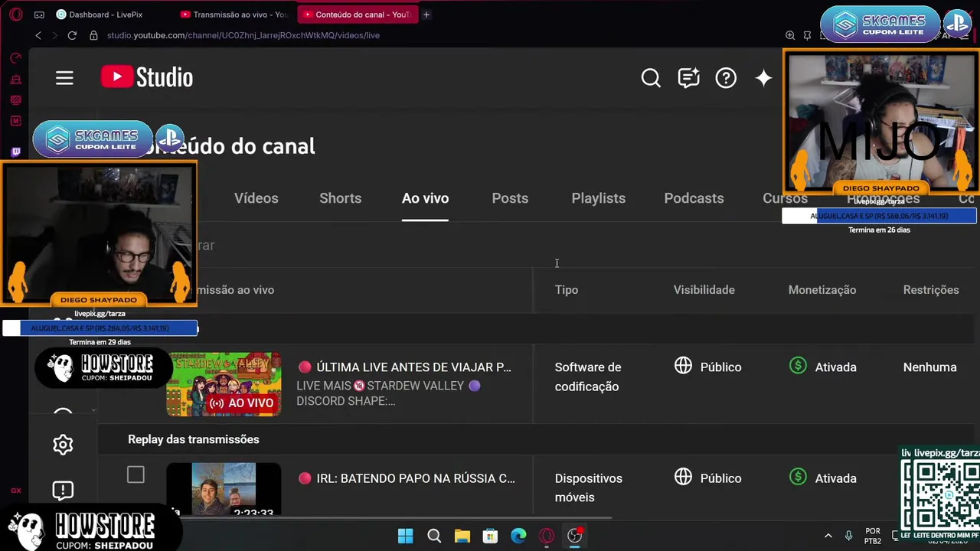The width and height of the screenshot is (980, 551).
Task: Open Windows taskbar search
Action: coord(434,536)
